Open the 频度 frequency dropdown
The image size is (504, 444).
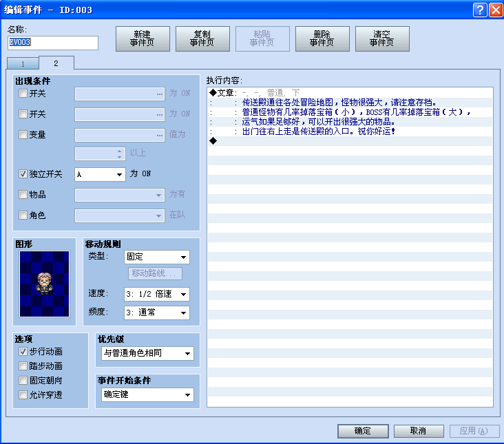[157, 313]
